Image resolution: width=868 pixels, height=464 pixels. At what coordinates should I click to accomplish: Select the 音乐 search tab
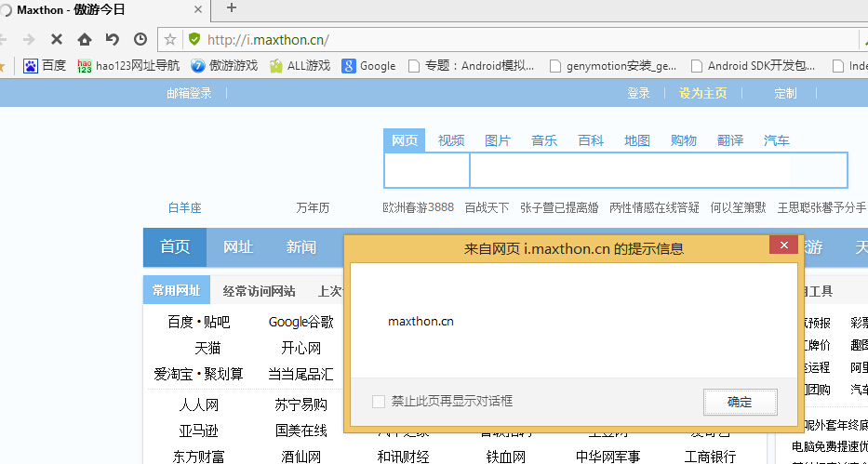coord(544,140)
